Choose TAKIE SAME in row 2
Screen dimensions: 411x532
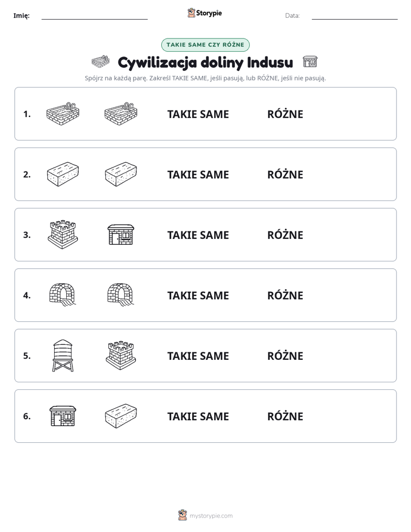tap(198, 174)
